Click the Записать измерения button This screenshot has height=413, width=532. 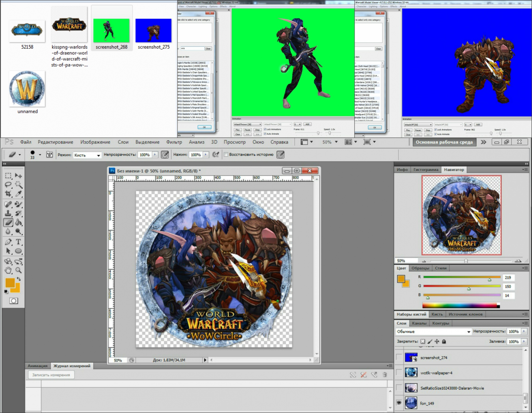(x=51, y=375)
